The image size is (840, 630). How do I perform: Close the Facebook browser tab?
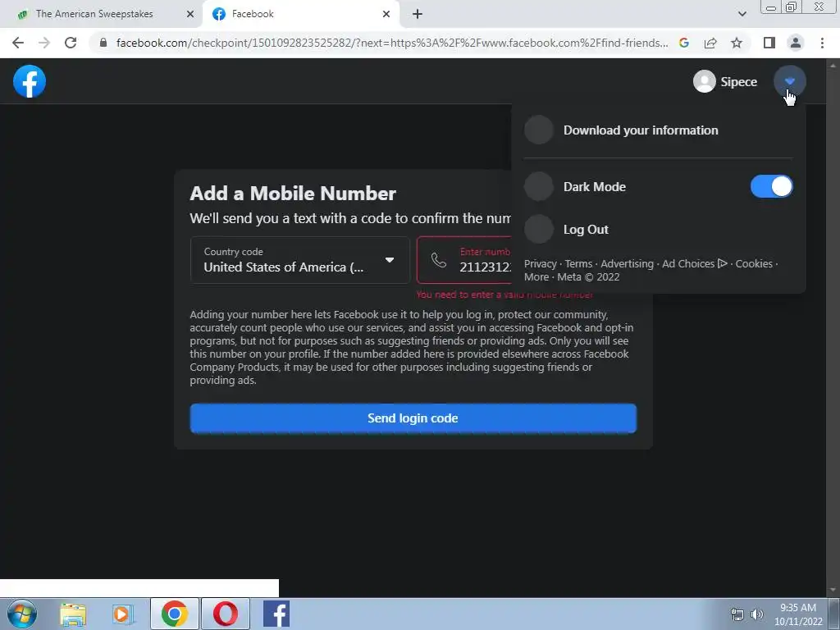click(386, 14)
